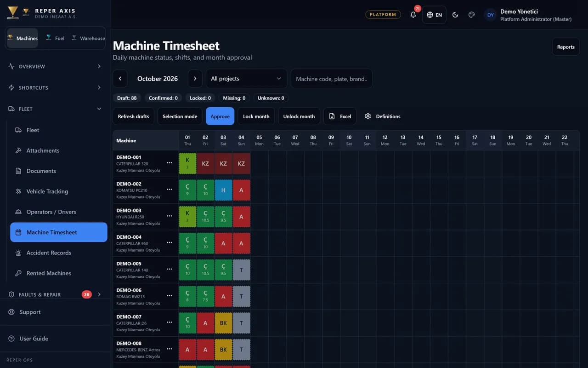Open the User Guide link
Screen dimensions: 588x368
pyautogui.click(x=55, y=339)
